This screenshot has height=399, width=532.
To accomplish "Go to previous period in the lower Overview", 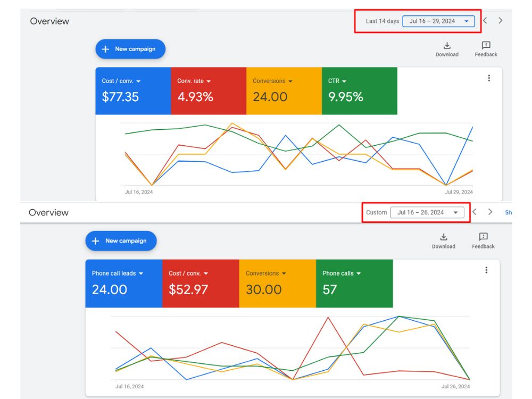I will click(x=475, y=212).
